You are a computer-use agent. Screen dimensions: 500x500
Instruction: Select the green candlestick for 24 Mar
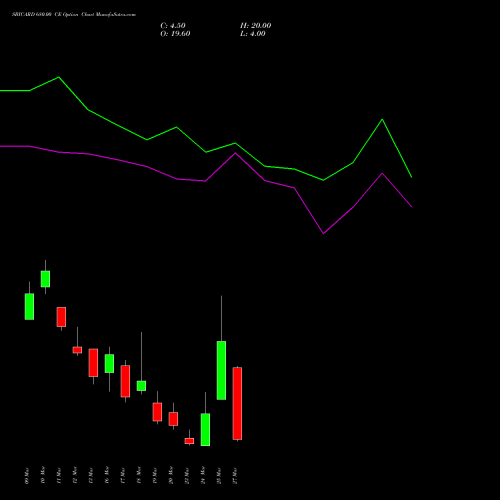(x=205, y=429)
